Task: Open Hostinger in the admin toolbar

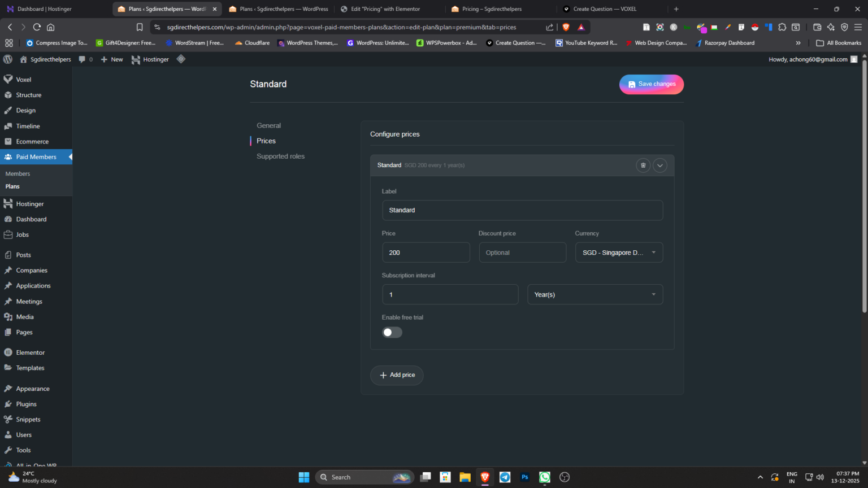Action: coord(150,59)
